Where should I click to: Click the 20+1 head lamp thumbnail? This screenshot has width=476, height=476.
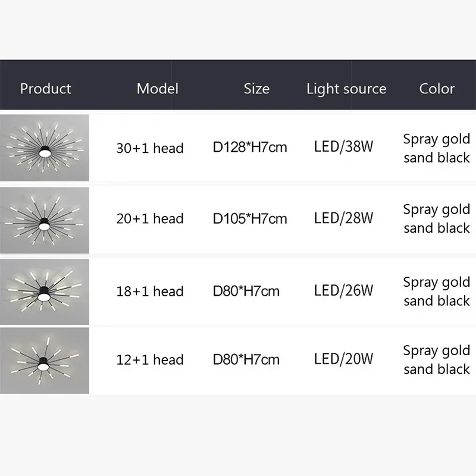(x=44, y=220)
